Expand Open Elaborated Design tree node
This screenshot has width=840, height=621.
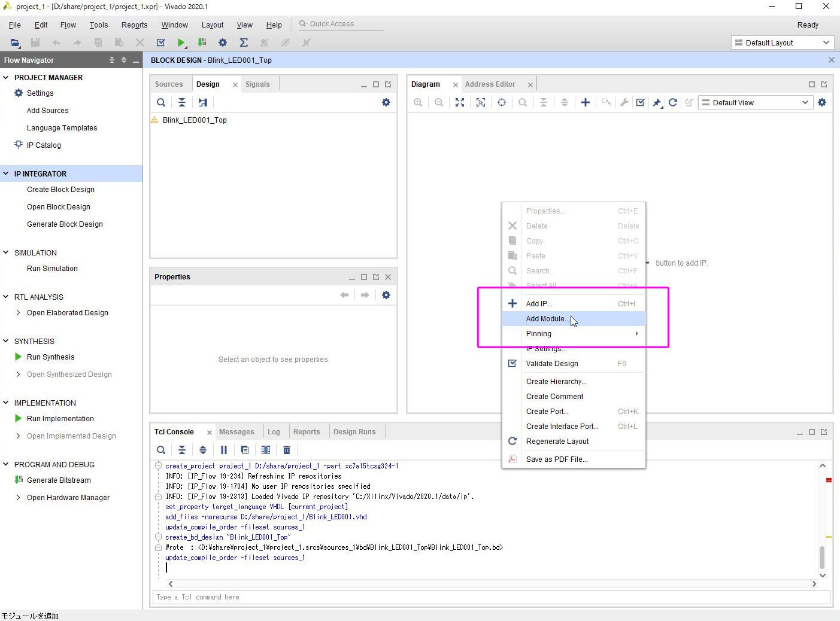pos(18,313)
